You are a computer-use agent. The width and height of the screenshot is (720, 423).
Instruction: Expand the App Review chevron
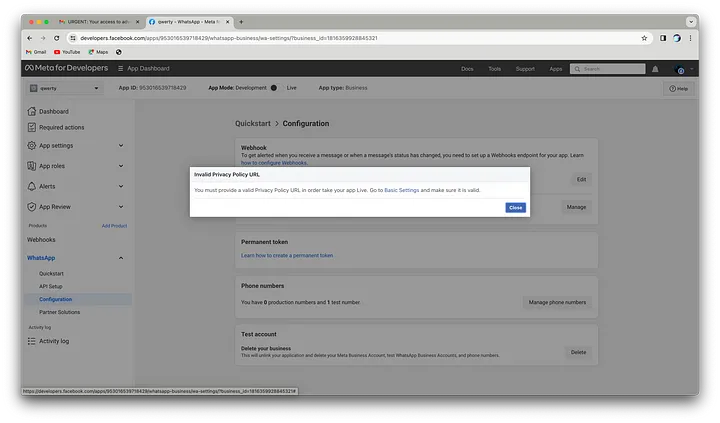pyautogui.click(x=121, y=207)
